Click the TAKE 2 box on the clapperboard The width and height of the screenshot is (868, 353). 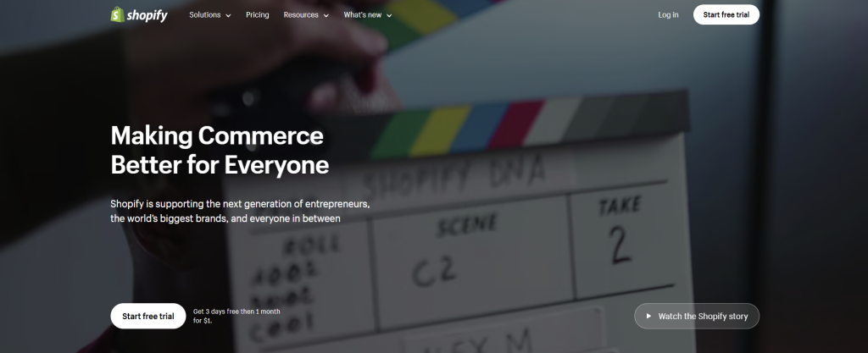[619, 235]
